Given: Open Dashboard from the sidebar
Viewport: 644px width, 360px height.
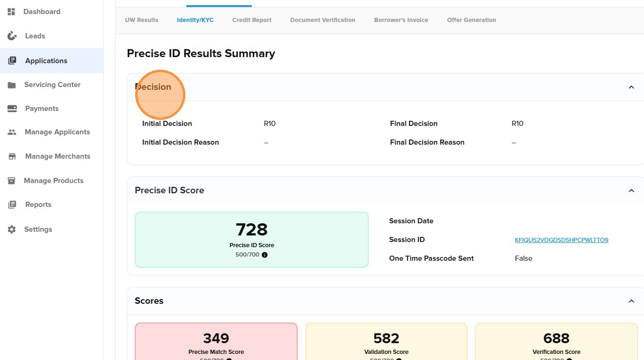Looking at the screenshot, I should coord(42,12).
